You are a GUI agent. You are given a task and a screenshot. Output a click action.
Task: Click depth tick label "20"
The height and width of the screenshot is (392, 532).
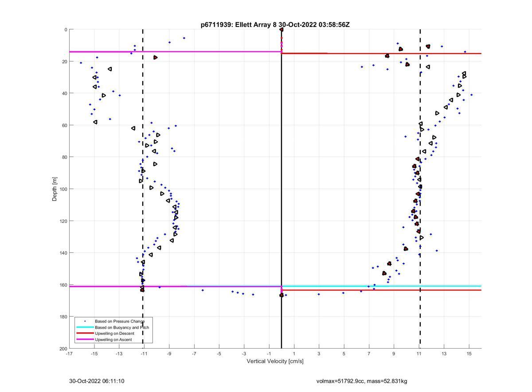tap(64, 62)
